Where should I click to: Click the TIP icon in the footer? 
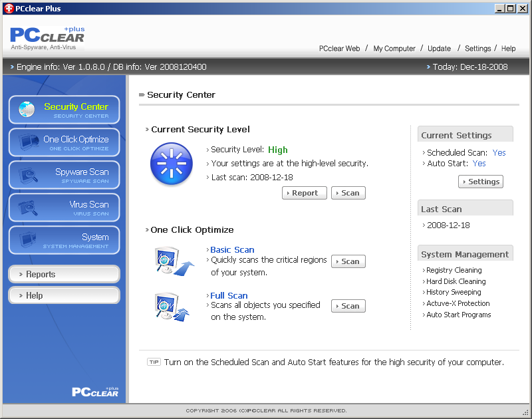[154, 362]
